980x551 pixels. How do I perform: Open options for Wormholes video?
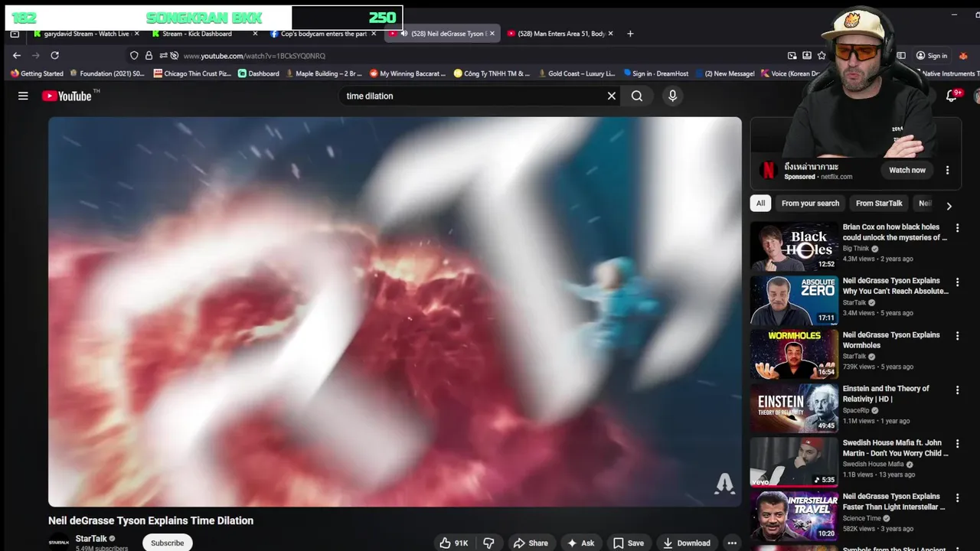tap(957, 336)
